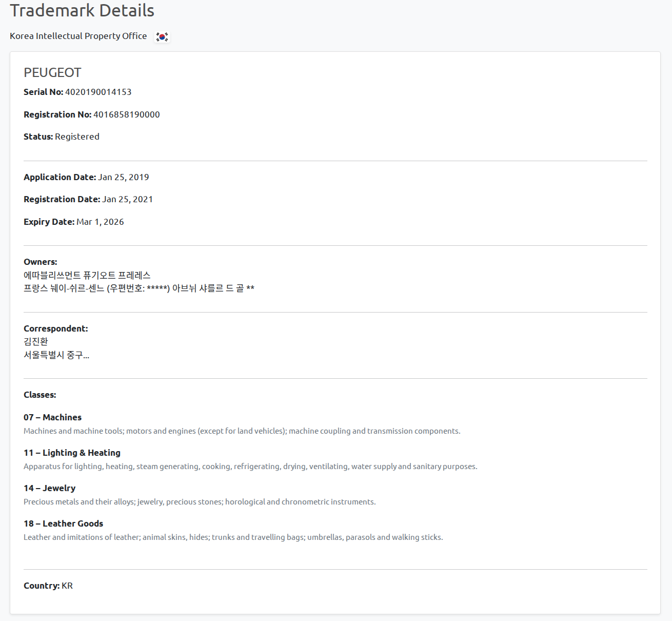
Task: Click the 14 – Jewelry class heading
Action: click(49, 488)
